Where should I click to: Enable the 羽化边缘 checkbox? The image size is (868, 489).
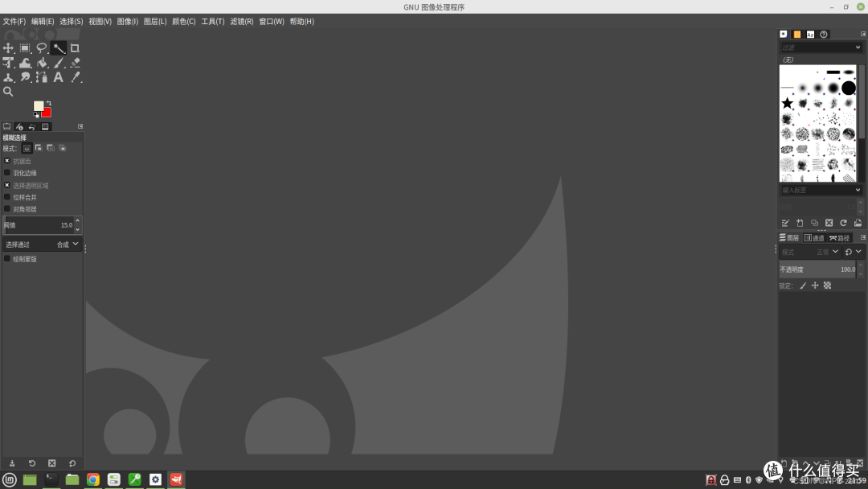[7, 173]
